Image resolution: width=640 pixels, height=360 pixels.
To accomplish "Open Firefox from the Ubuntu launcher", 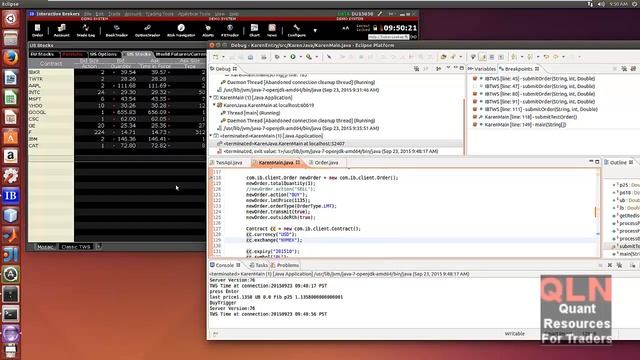I will [x=11, y=58].
